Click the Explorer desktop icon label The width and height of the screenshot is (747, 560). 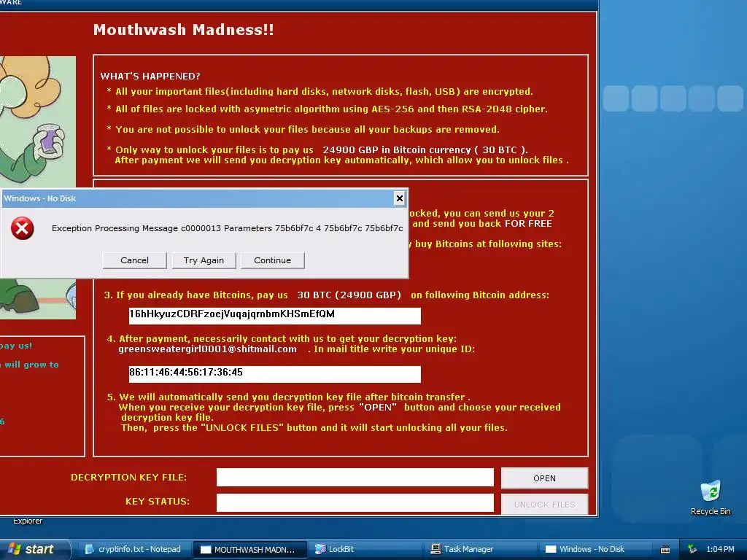28,521
